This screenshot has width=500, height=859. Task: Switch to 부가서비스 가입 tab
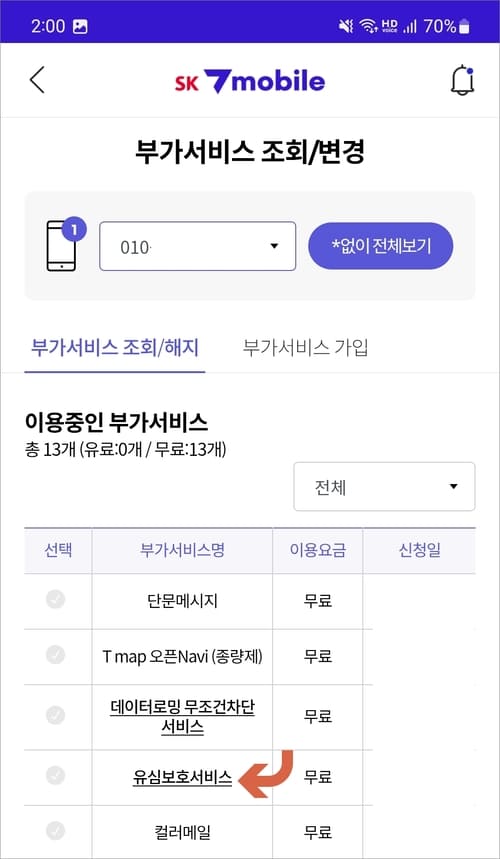[306, 347]
